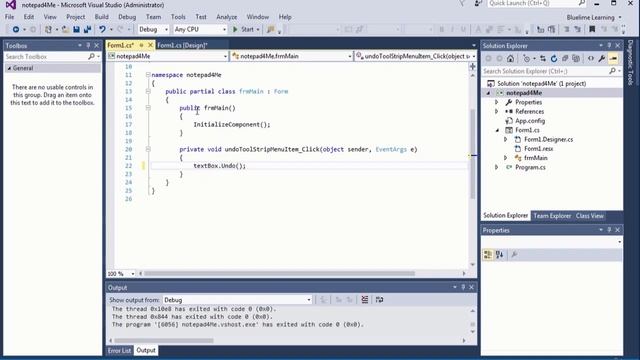Switch to Form1.cs [Design] tab
The height and width of the screenshot is (360, 640).
(182, 45)
